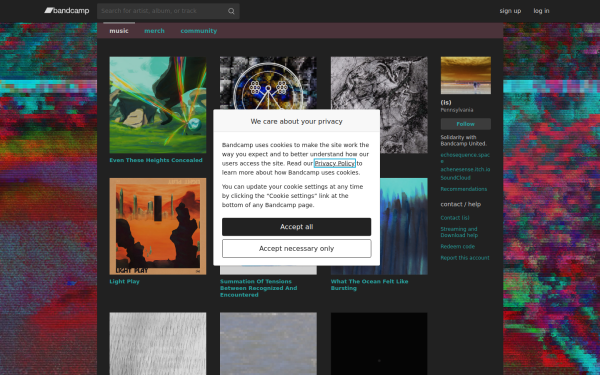Image resolution: width=600 pixels, height=375 pixels.
Task: Focus the artist, album, or track search field
Action: pyautogui.click(x=168, y=11)
